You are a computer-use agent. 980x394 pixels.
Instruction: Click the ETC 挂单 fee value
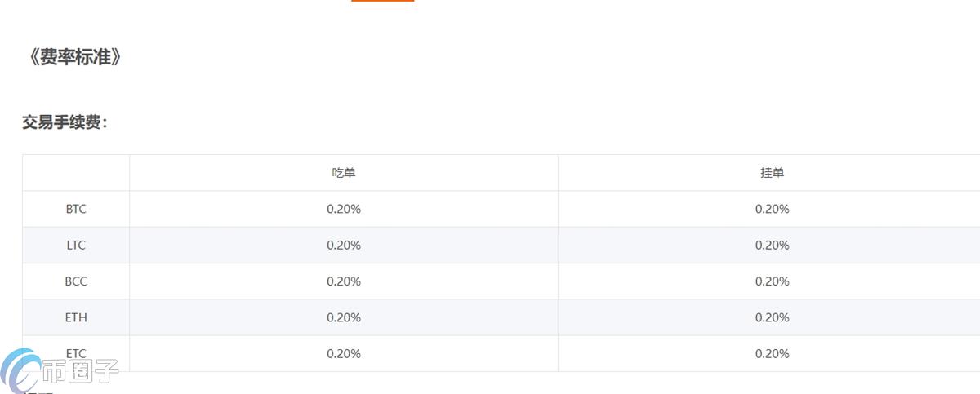[x=772, y=353]
